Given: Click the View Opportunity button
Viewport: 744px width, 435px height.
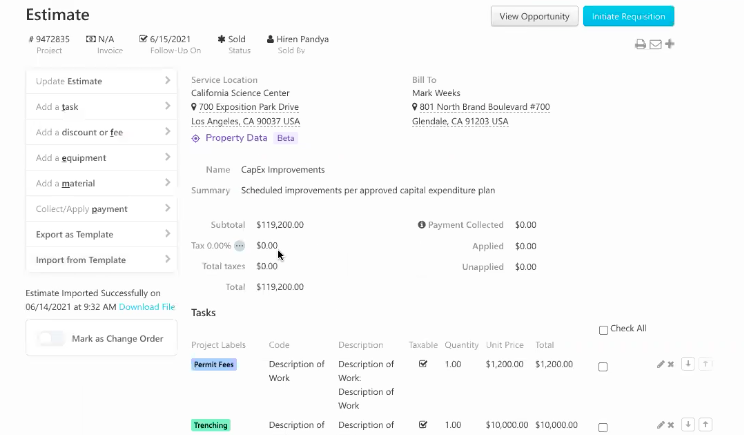Looking at the screenshot, I should pyautogui.click(x=534, y=16).
